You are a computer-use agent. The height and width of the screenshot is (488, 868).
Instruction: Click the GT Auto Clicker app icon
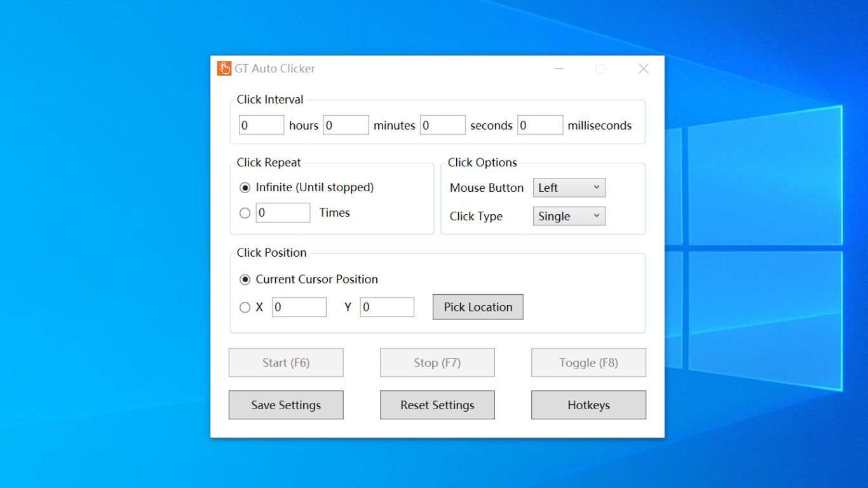point(224,68)
